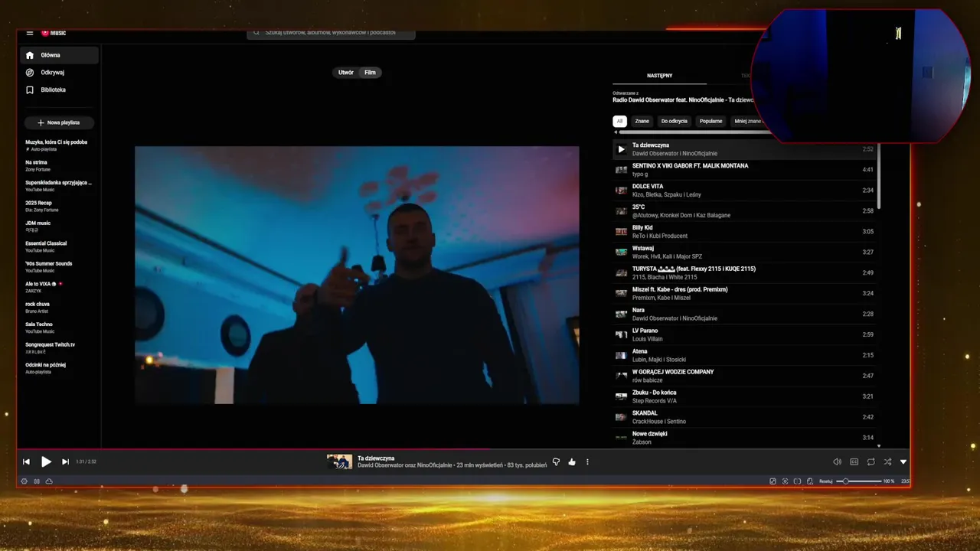This screenshot has height=551, width=980.
Task: Play Ta dziewczyna in queue
Action: 621,149
